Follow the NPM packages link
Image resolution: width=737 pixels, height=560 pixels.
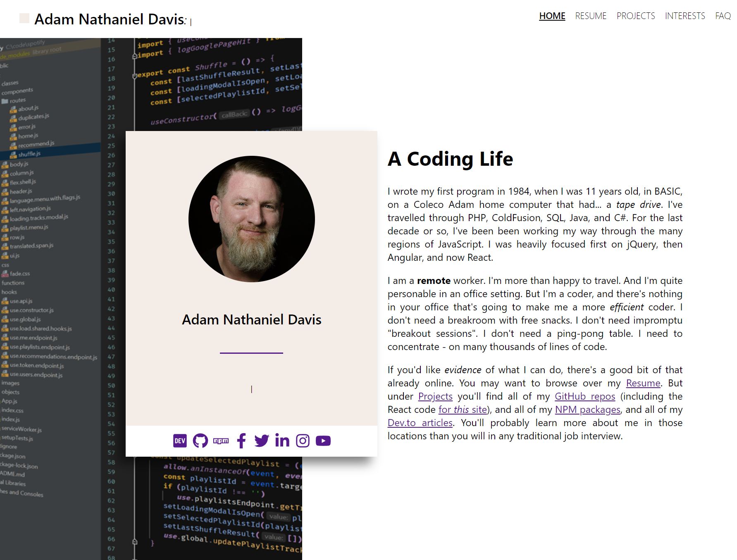(587, 410)
